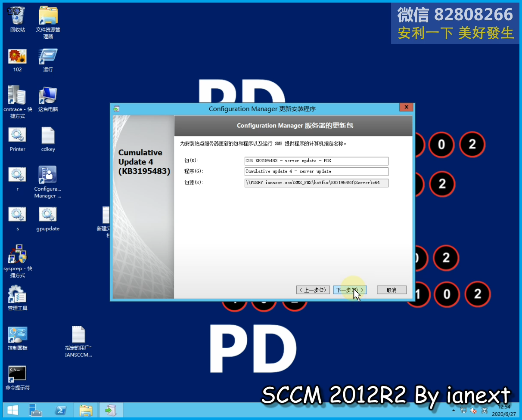Click the network tray icon

click(x=464, y=411)
